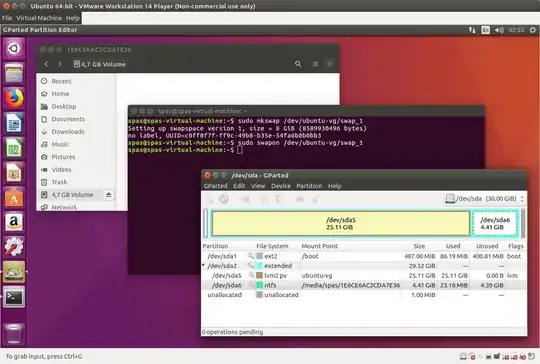
Task: Click the Delete partition toolbar icon
Action: 224,199
